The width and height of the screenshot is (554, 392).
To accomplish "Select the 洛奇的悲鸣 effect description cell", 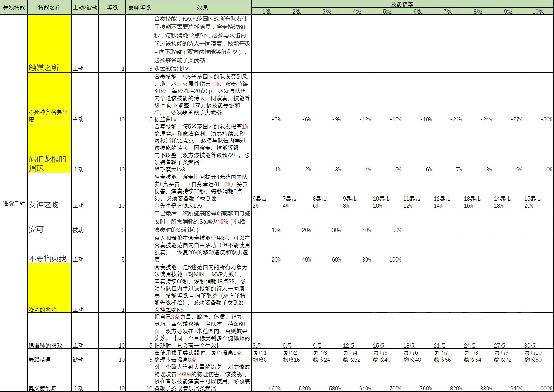I will 202,288.
